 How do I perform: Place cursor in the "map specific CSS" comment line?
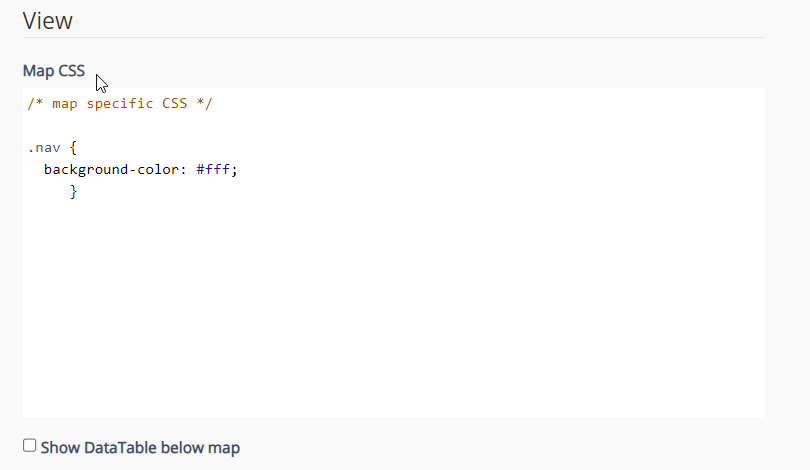tap(120, 104)
